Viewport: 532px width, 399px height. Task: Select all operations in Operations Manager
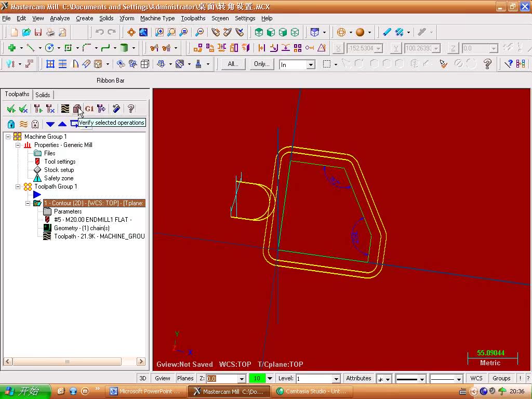(x=11, y=109)
